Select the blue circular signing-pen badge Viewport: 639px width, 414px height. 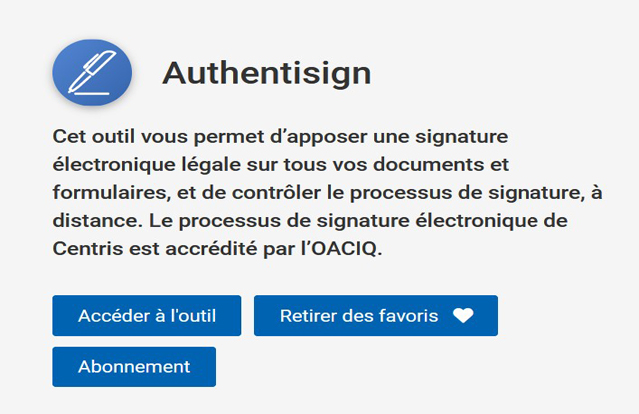[x=92, y=73]
